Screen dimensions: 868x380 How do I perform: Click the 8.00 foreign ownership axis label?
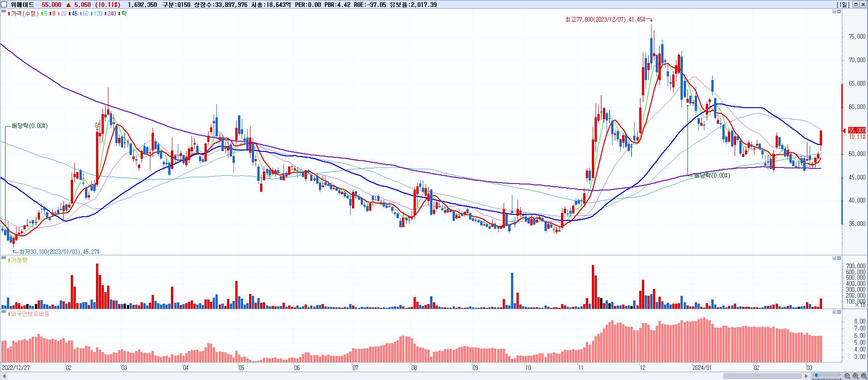coord(860,321)
